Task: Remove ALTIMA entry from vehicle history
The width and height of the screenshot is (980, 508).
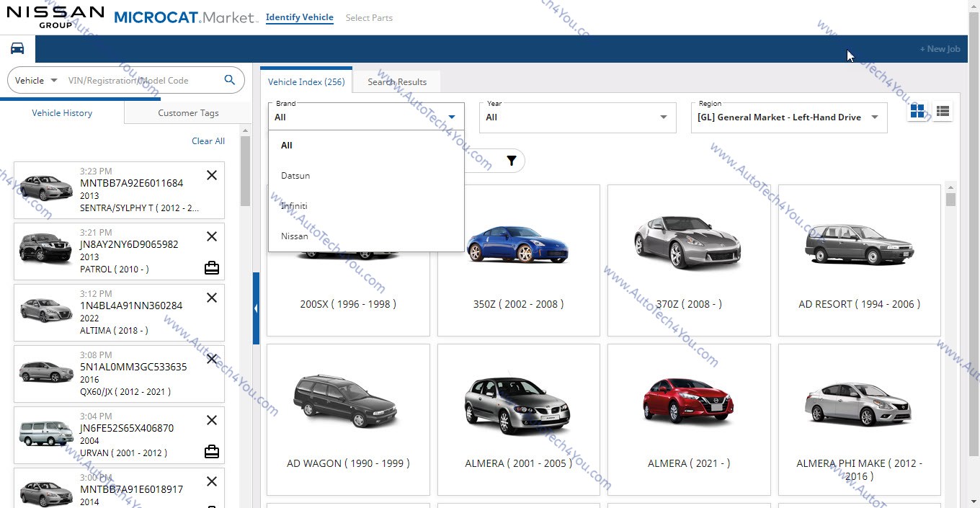Action: (212, 298)
